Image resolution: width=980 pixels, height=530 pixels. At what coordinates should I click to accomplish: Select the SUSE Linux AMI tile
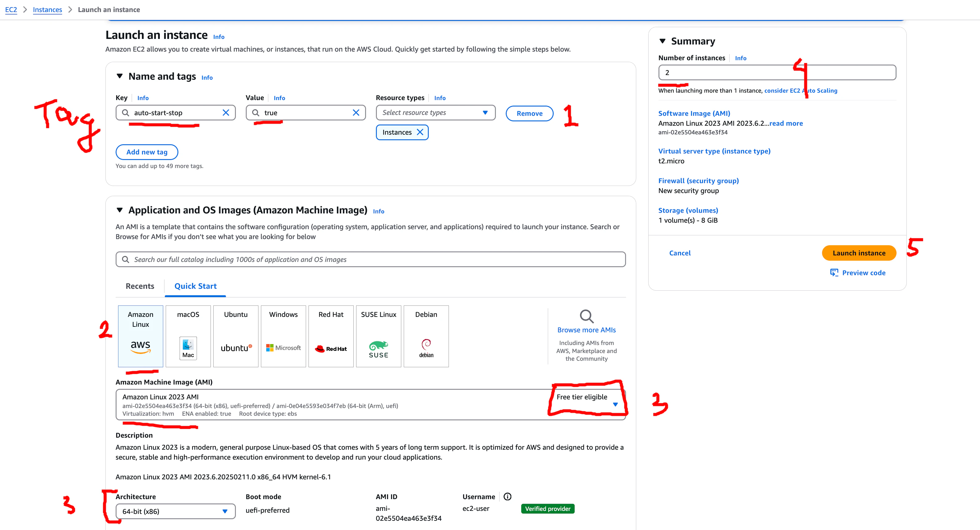pos(378,336)
